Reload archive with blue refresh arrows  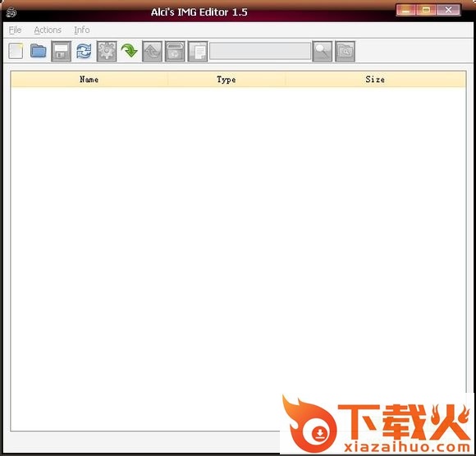pos(84,51)
